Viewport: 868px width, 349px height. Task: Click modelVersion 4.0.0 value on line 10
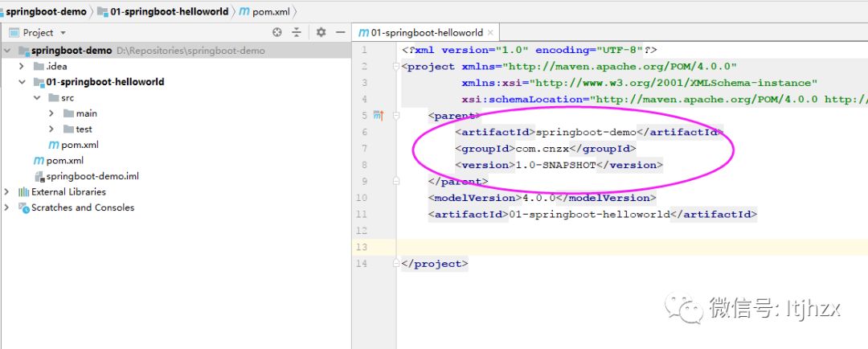pyautogui.click(x=539, y=198)
